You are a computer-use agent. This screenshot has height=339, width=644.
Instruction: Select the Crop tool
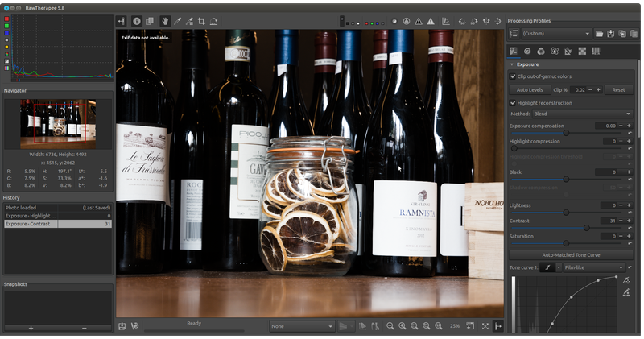201,22
